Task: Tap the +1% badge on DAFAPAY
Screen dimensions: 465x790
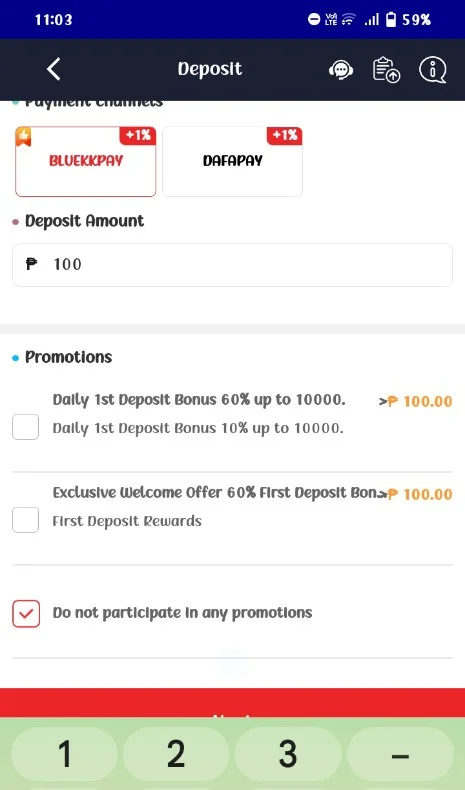Action: coord(285,135)
